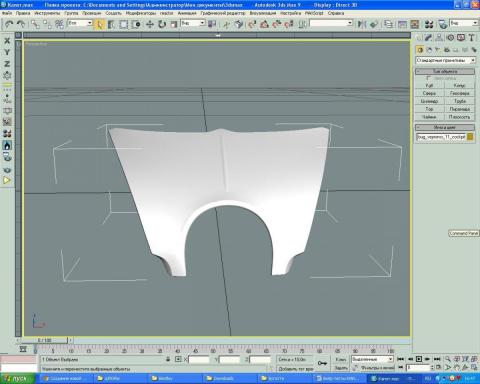
Task: Open the Layer Manager icon
Action: pyautogui.click(x=389, y=24)
